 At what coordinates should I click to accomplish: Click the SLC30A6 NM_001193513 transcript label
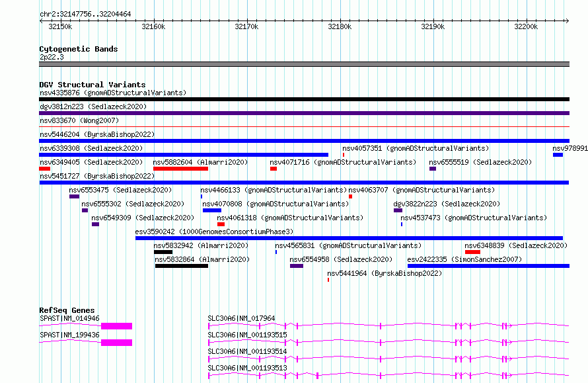coord(248,368)
